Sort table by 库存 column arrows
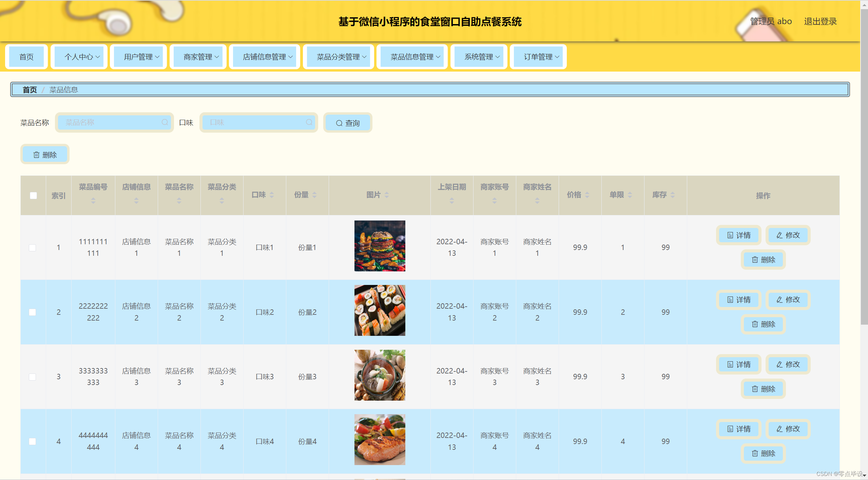The width and height of the screenshot is (868, 480). pos(673,195)
